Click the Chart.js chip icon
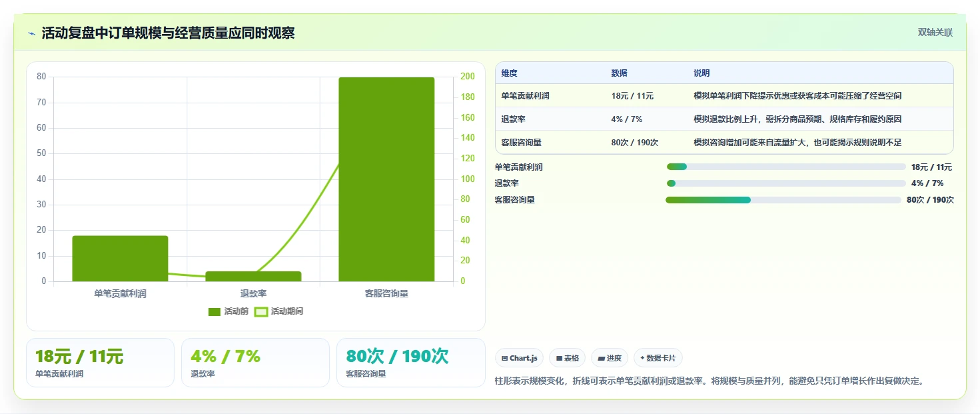 coord(505,359)
